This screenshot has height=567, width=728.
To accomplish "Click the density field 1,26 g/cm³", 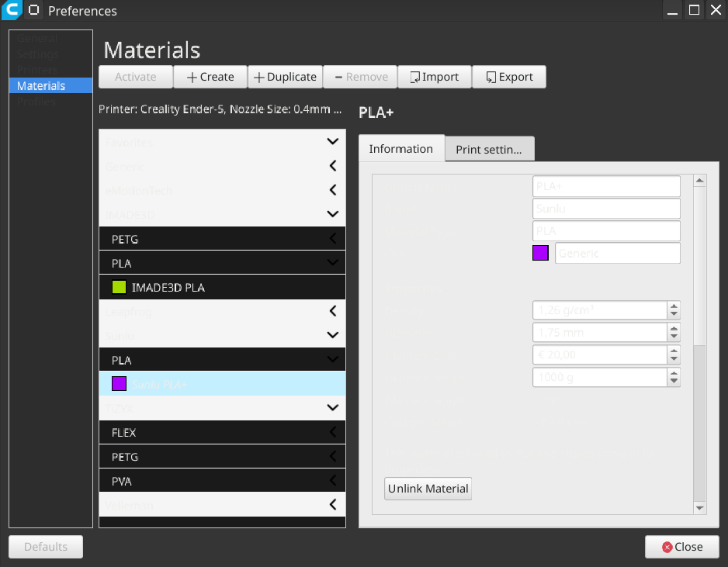I will pyautogui.click(x=600, y=310).
